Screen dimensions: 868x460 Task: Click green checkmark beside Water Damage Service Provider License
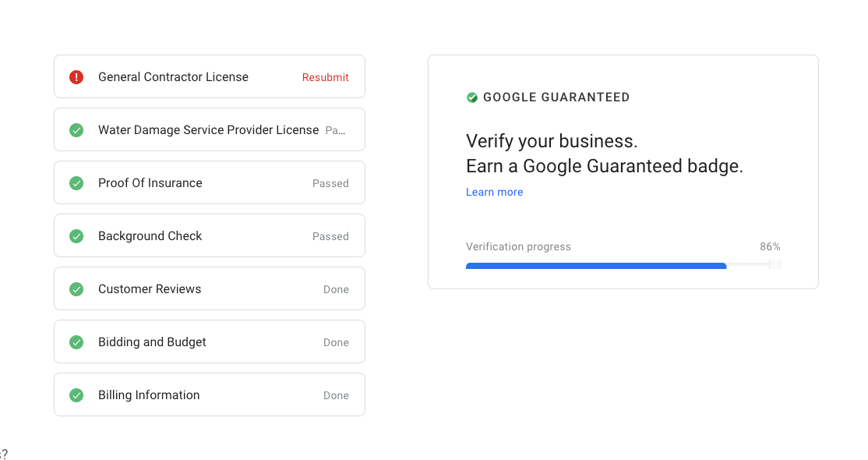click(x=76, y=130)
